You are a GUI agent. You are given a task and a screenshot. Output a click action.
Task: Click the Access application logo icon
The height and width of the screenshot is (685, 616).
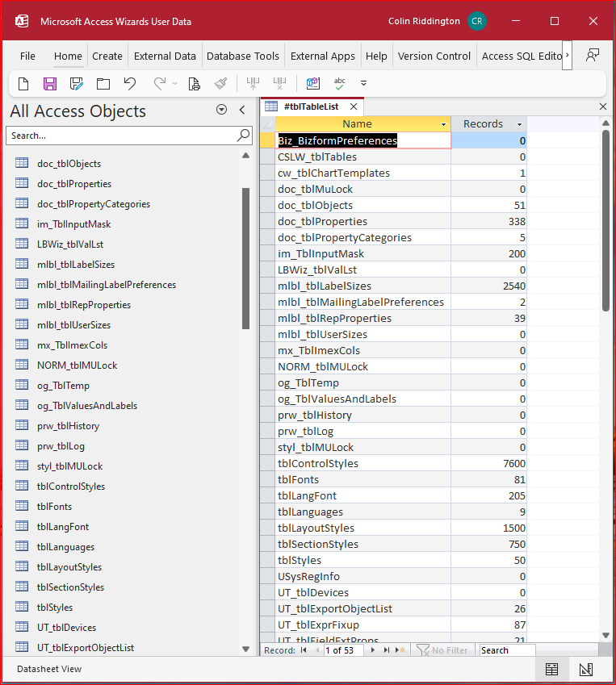coord(22,21)
